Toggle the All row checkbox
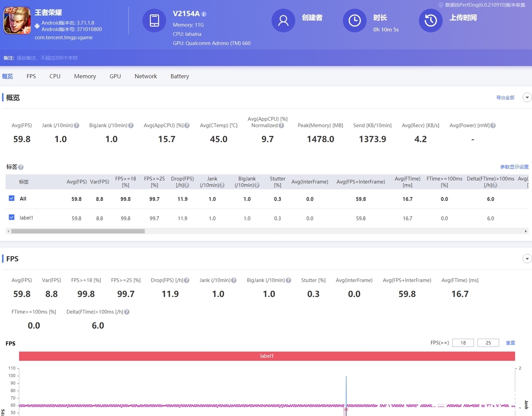The image size is (532, 416). tap(12, 198)
